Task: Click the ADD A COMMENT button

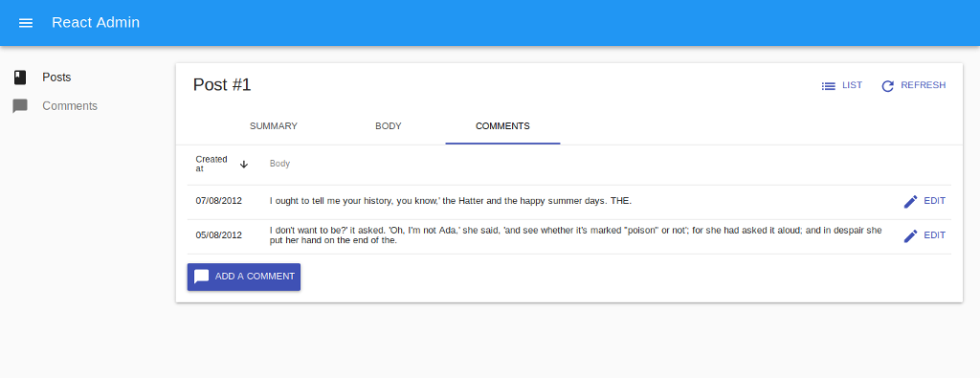Action: coord(244,277)
